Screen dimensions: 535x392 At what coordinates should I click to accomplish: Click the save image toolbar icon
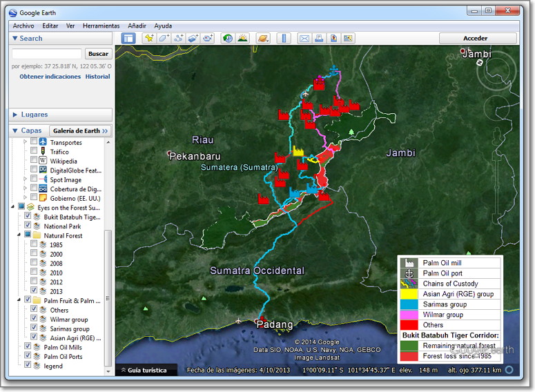coord(333,38)
